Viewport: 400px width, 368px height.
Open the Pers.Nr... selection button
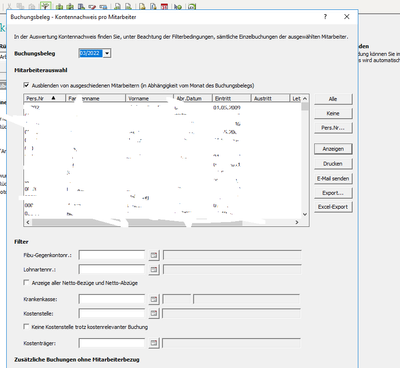coord(333,128)
